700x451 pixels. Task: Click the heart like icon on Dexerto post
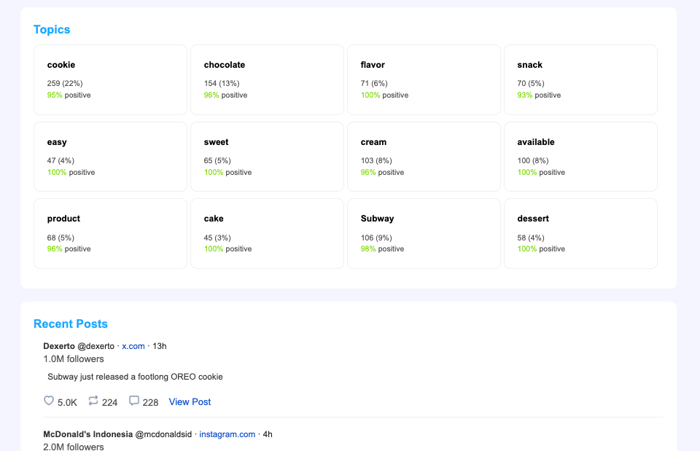pyautogui.click(x=49, y=401)
